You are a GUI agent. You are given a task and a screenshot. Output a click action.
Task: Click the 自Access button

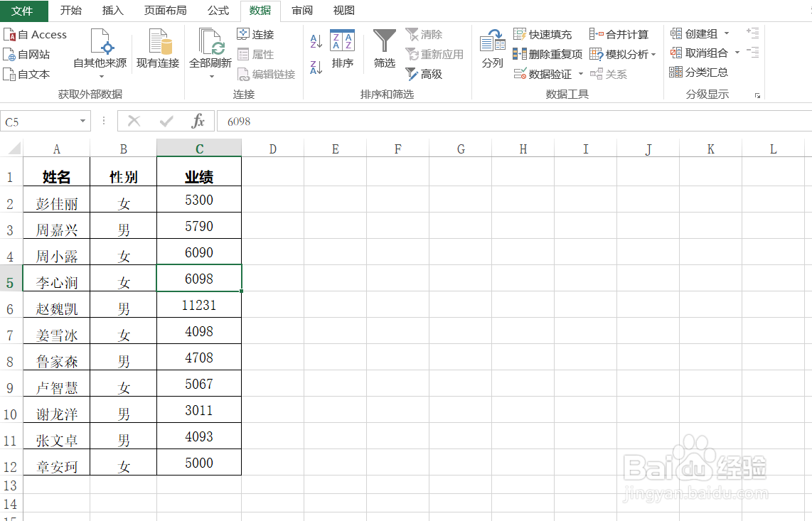(36, 33)
